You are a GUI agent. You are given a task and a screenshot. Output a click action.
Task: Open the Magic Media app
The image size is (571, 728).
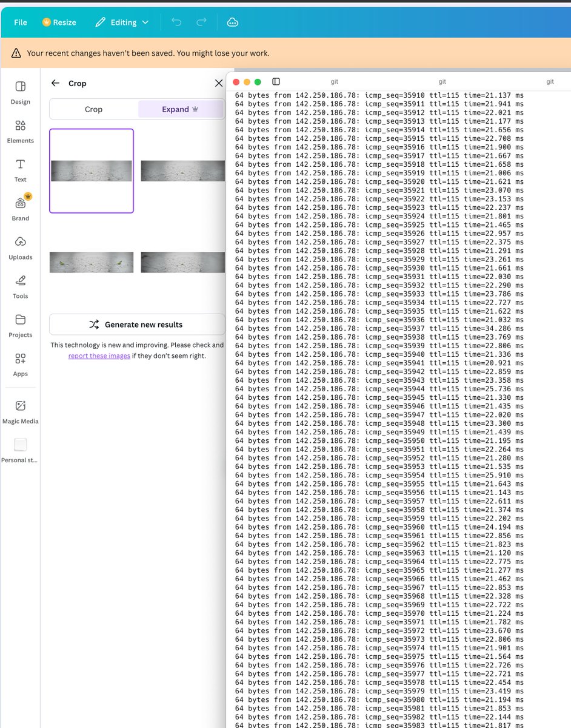tap(20, 412)
